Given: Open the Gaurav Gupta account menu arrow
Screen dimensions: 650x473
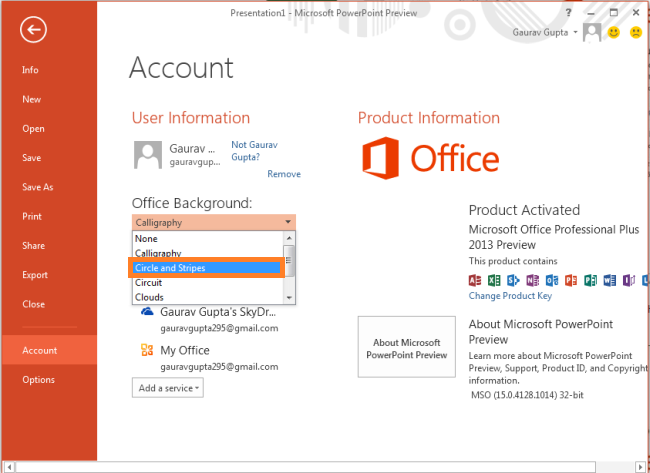Looking at the screenshot, I should 578,33.
